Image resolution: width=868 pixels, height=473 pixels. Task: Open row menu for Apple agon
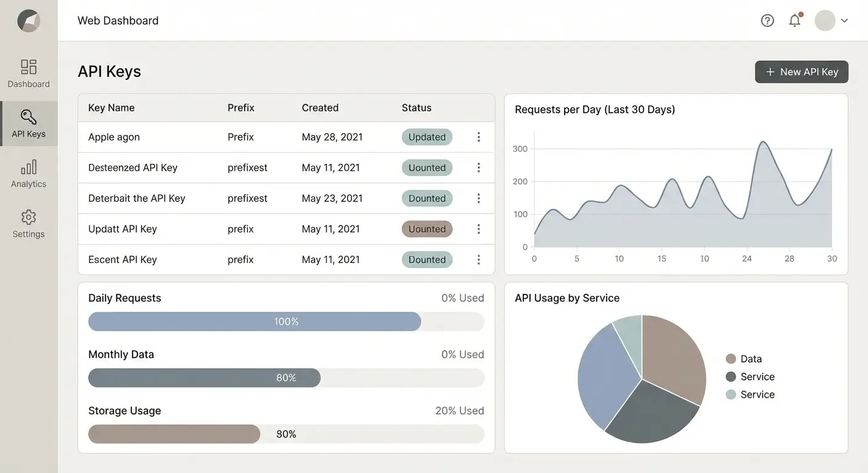(478, 137)
